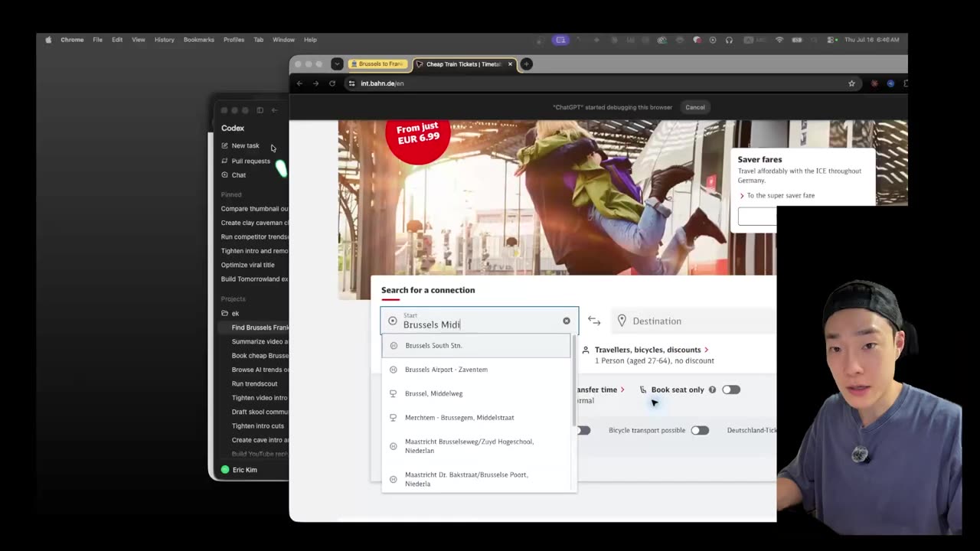Bookmark this page with star icon
Screen dimensions: 980x551
coord(851,83)
